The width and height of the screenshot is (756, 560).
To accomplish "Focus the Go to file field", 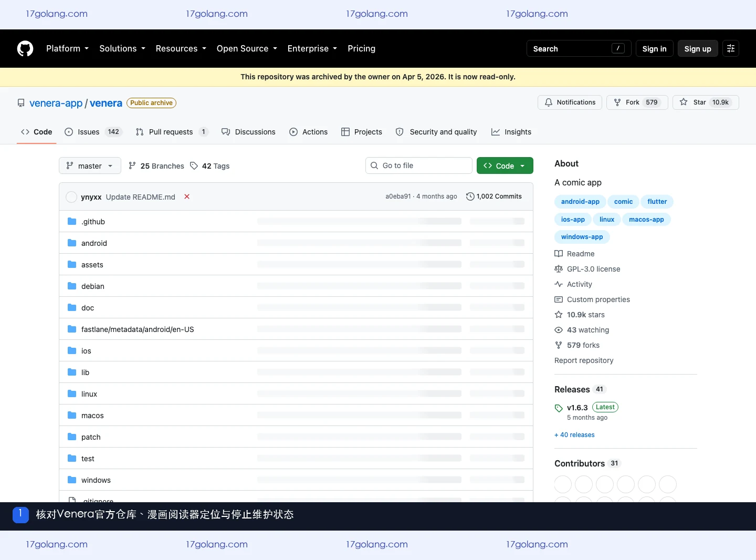I will pos(419,165).
